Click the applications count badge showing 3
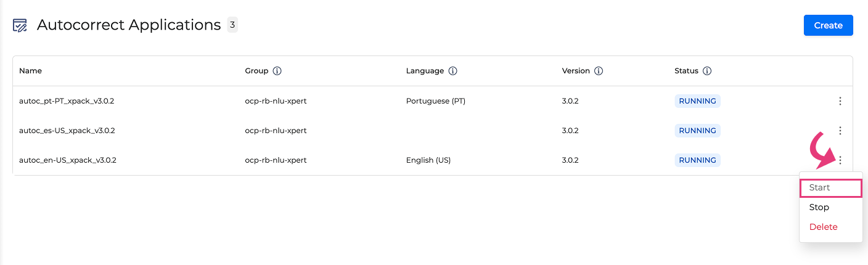The height and width of the screenshot is (265, 868). coord(232,25)
